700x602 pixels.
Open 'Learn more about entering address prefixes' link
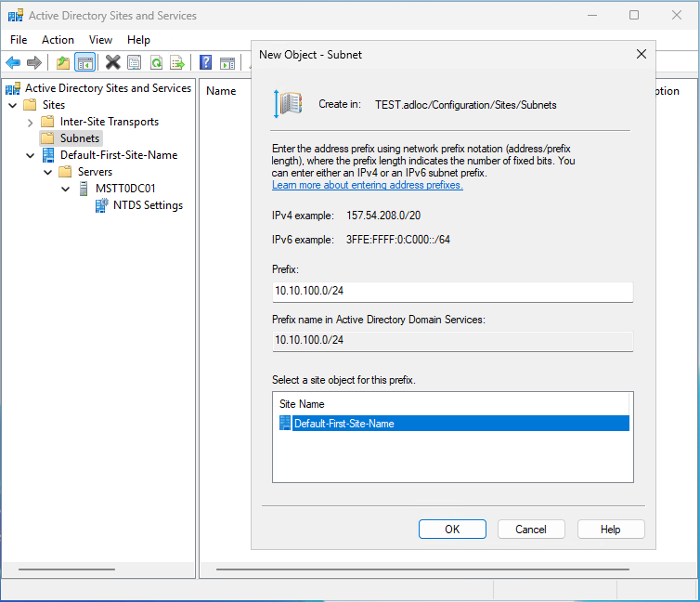point(367,185)
